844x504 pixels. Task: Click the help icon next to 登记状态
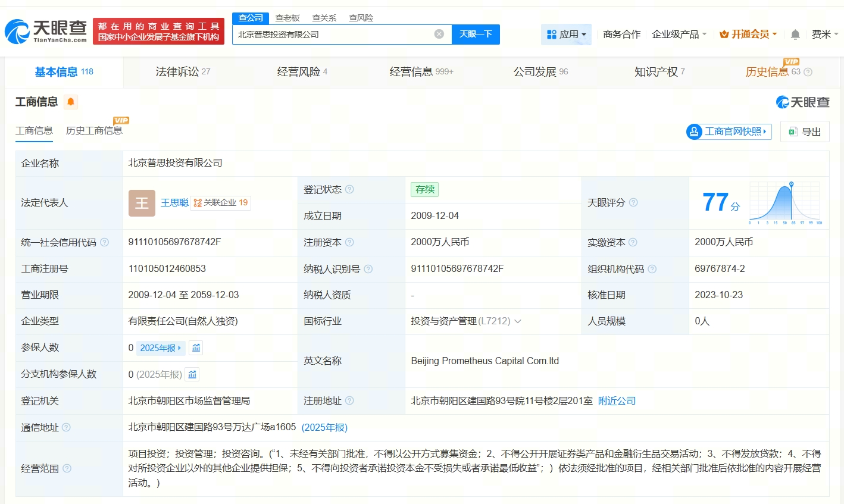click(x=350, y=189)
